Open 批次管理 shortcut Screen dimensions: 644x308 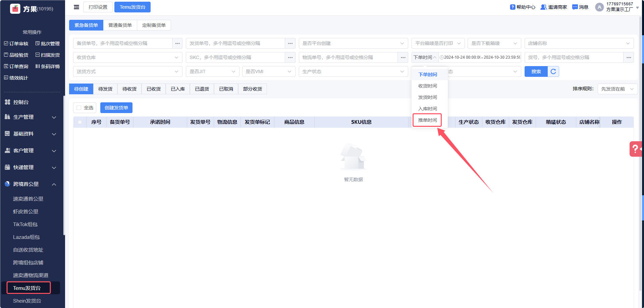click(48, 44)
